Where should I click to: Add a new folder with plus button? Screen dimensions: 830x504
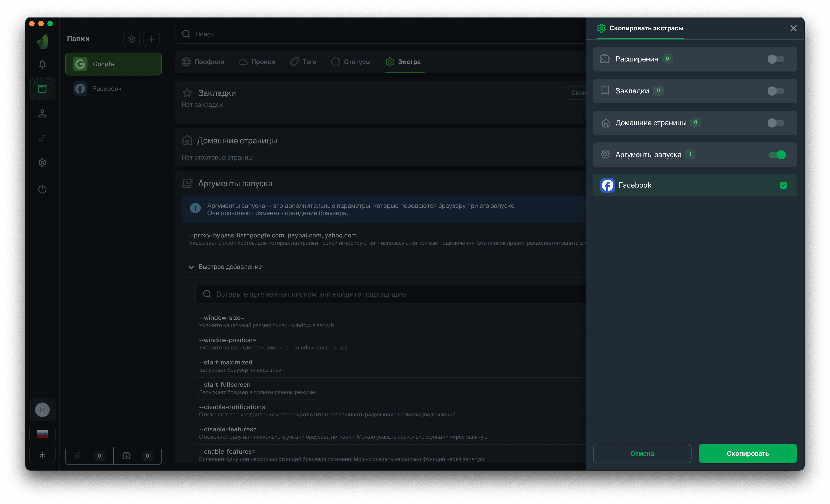tap(152, 39)
